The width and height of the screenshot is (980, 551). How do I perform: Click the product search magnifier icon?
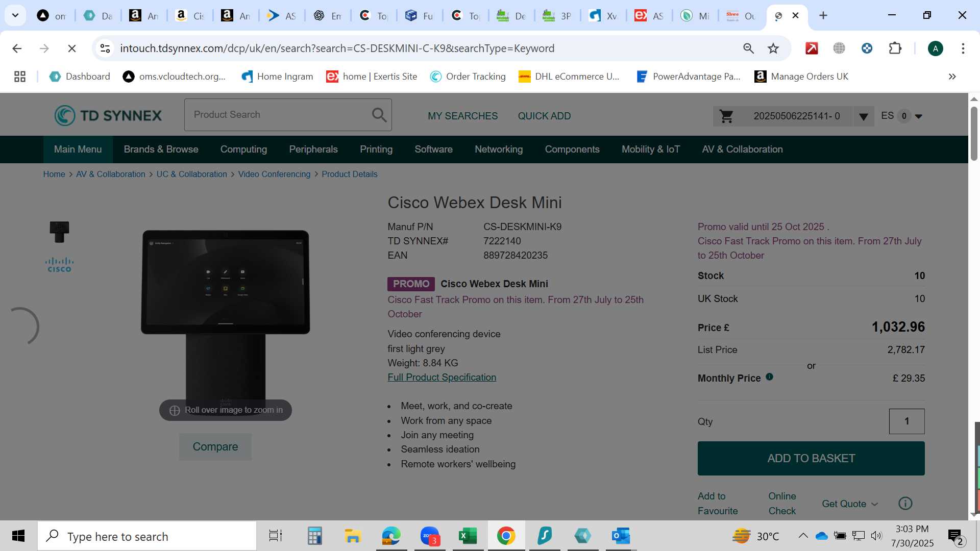coord(379,115)
